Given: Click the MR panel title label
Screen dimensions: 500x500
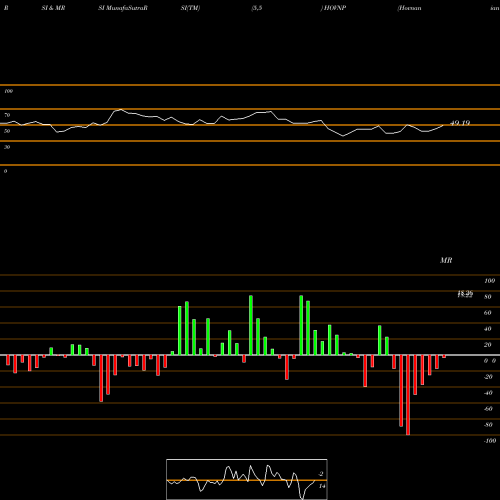Looking at the screenshot, I should point(446,260).
